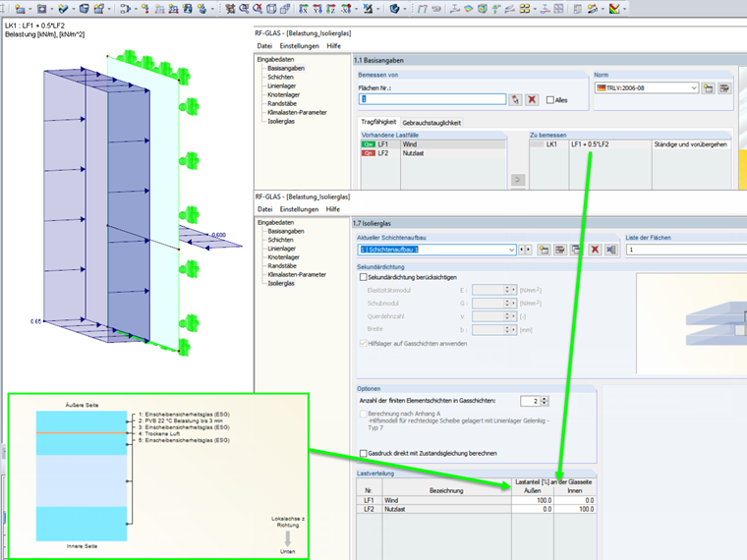Switch to the Tragfähigkeit tab
This screenshot has height=560, width=747.
378,122
